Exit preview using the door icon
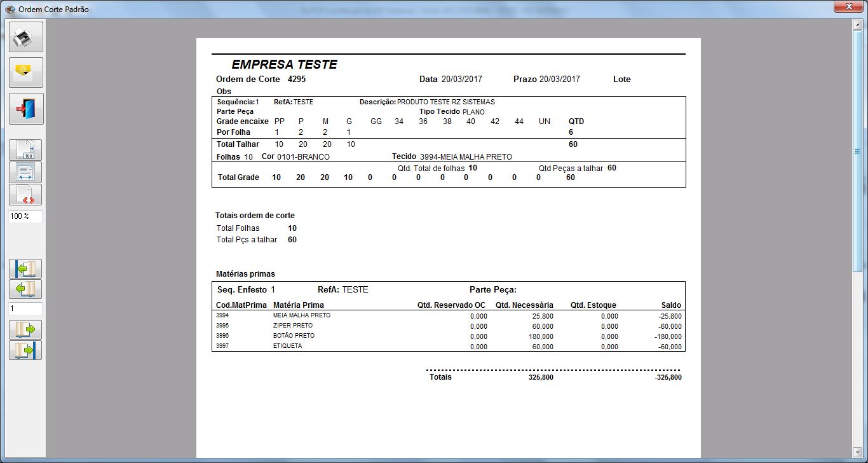This screenshot has height=463, width=868. pos(25,109)
